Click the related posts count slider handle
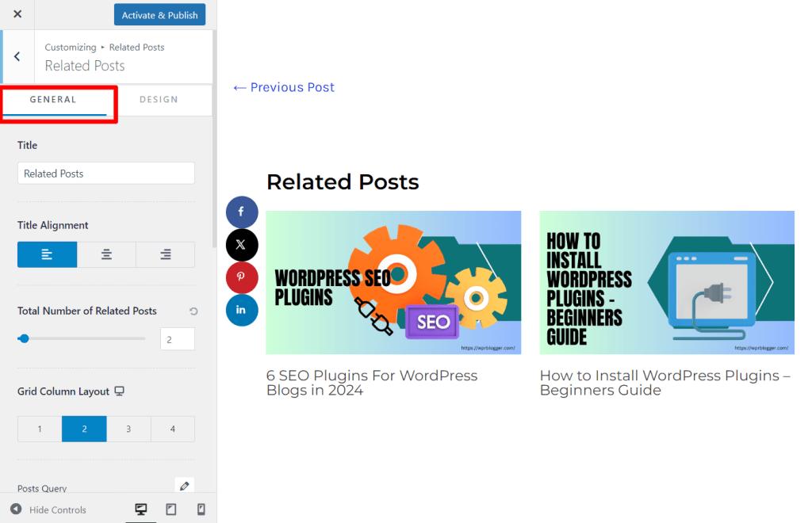The height and width of the screenshot is (523, 812). pyautogui.click(x=24, y=339)
